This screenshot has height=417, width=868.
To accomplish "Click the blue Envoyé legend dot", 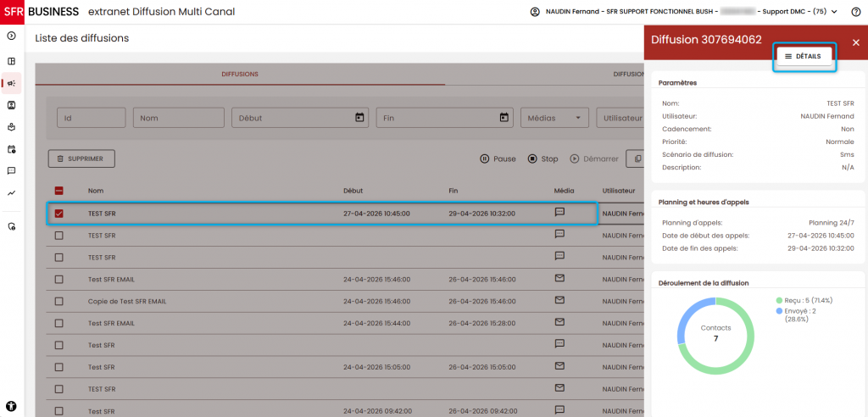I will [780, 311].
